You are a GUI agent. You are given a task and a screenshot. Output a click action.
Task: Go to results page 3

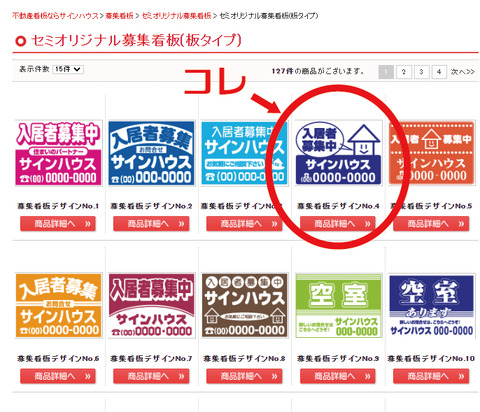coord(421,72)
